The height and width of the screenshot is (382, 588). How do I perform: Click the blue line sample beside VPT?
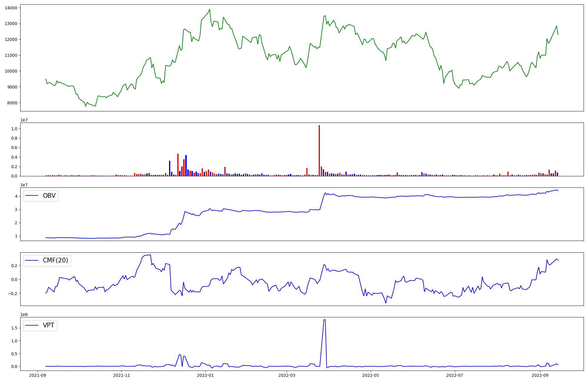[32, 325]
